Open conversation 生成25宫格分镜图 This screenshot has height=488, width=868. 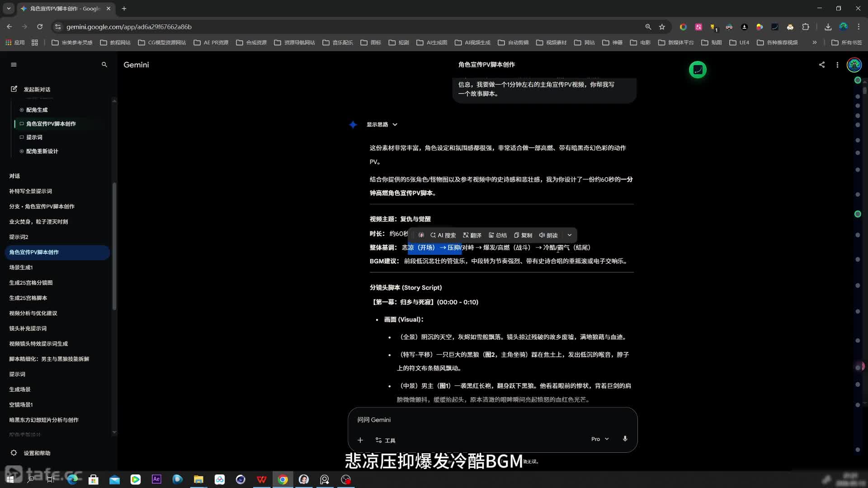[x=31, y=283]
